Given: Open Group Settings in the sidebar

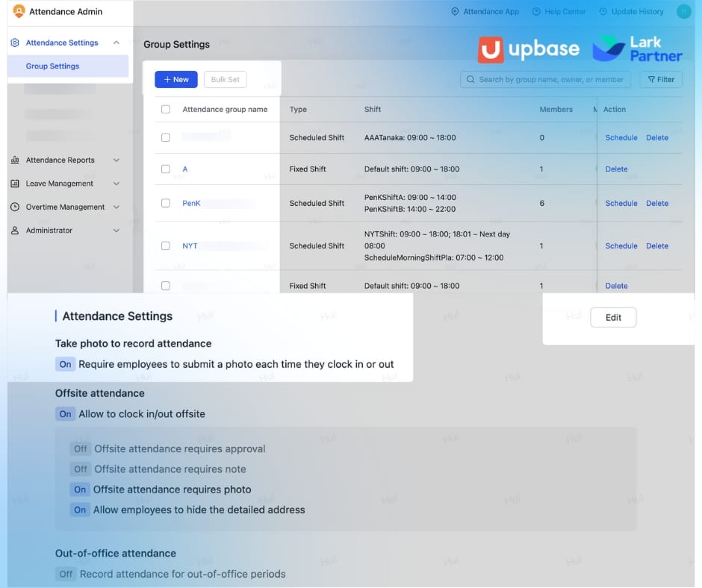Looking at the screenshot, I should (68, 66).
